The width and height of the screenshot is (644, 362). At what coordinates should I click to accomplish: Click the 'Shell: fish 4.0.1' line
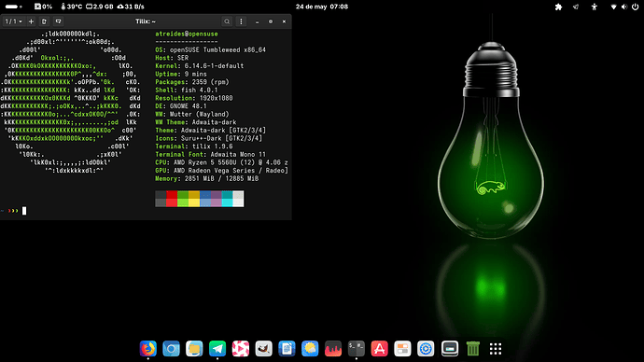click(x=187, y=90)
